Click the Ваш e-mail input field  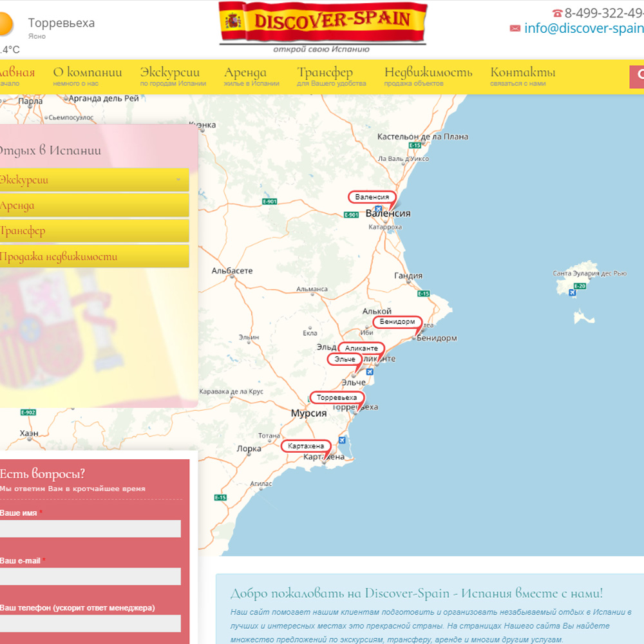90,576
